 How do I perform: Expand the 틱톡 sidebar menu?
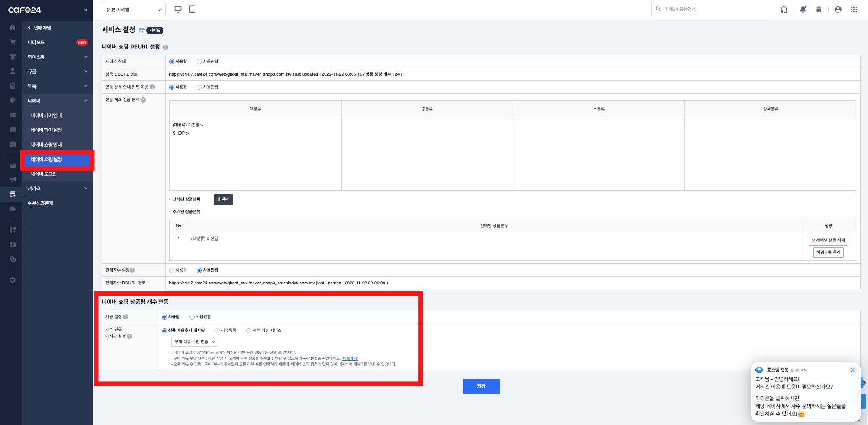pos(58,86)
